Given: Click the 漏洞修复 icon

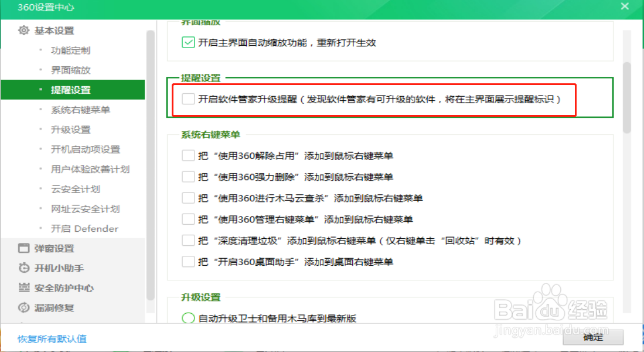Looking at the screenshot, I should point(24,307).
